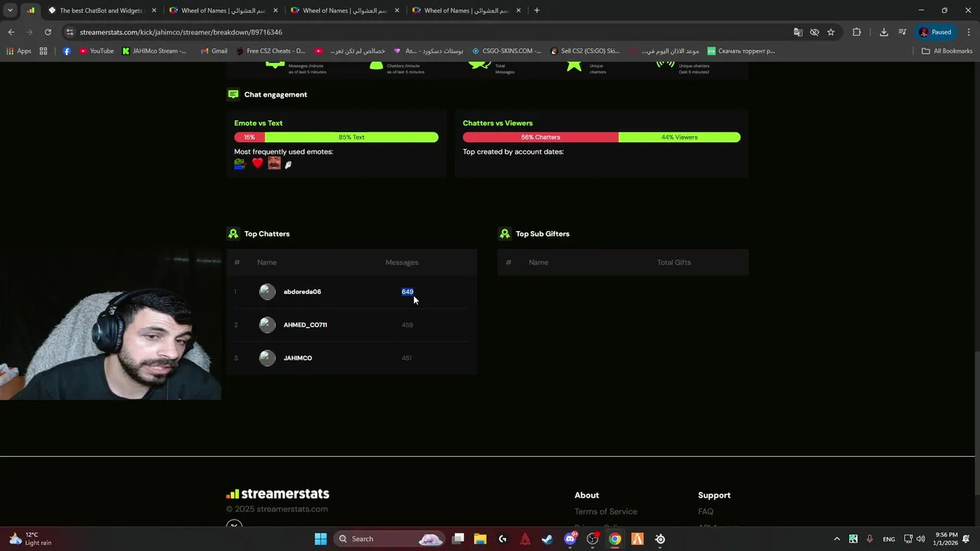Click the Emote vs Text percentage bar
Image resolution: width=980 pixels, height=551 pixels.
pos(336,137)
